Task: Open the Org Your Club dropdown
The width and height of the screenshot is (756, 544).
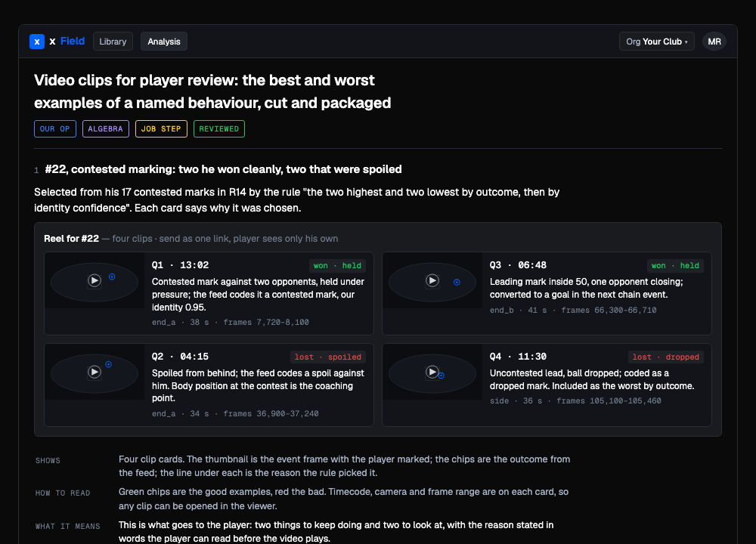Action: pos(657,42)
